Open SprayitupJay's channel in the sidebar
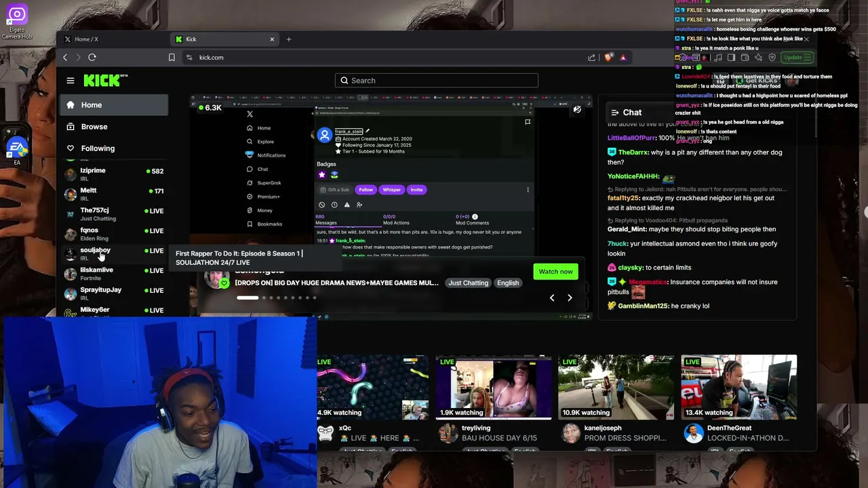 point(114,293)
